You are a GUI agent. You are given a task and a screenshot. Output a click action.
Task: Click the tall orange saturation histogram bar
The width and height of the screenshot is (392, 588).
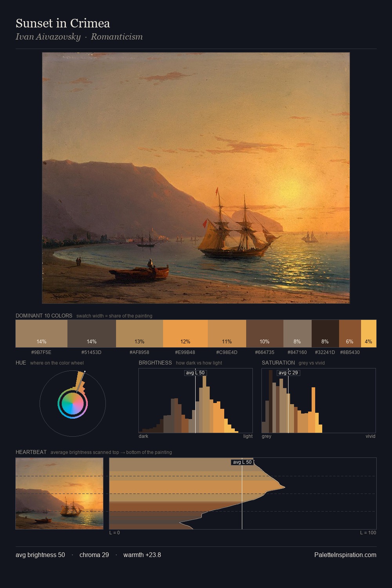click(x=313, y=410)
